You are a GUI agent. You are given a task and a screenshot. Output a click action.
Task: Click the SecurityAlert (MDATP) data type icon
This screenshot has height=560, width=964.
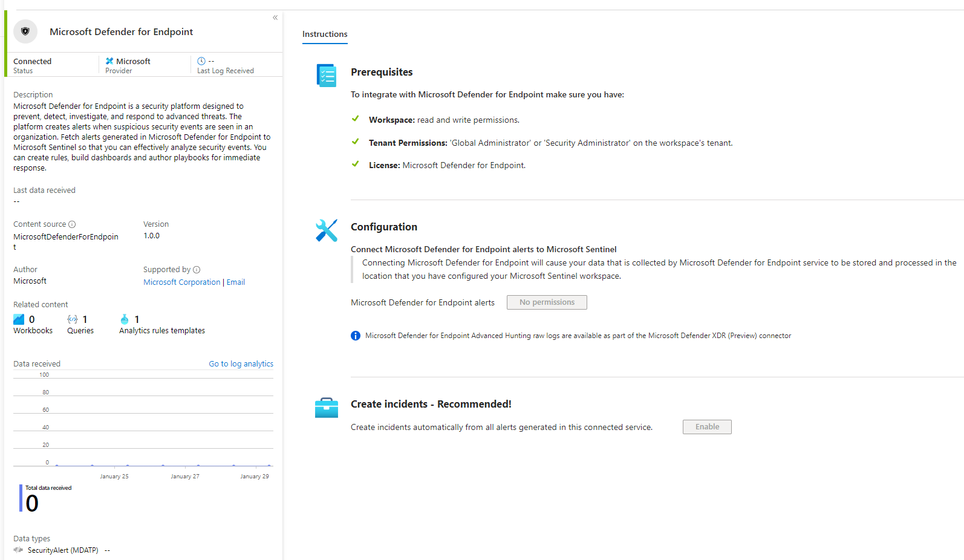coord(18,550)
